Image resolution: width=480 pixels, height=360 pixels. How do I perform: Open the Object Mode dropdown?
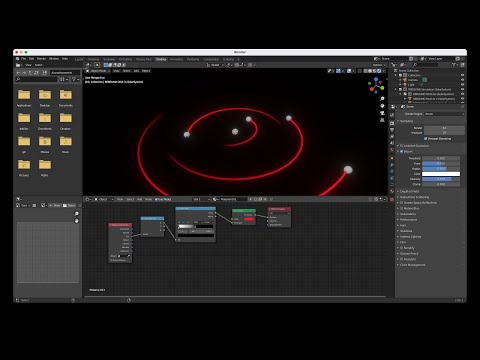pyautogui.click(x=97, y=71)
